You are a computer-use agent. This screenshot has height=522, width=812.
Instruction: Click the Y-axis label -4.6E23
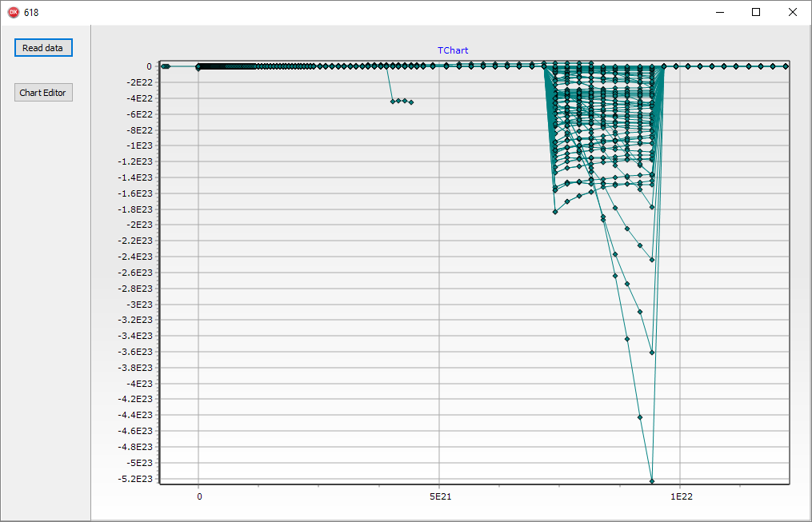(x=136, y=431)
